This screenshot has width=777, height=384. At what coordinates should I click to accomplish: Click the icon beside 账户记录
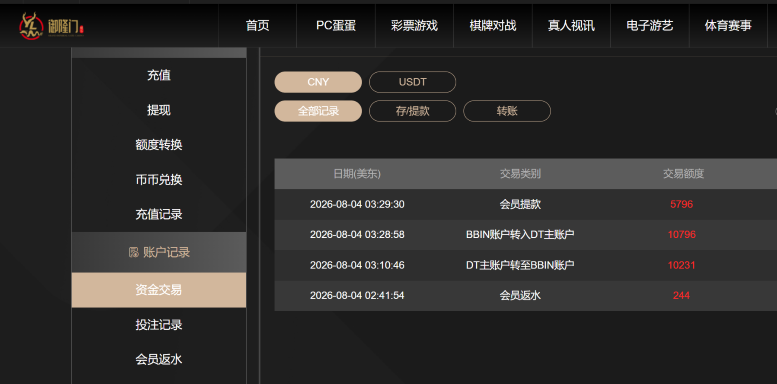(133, 253)
